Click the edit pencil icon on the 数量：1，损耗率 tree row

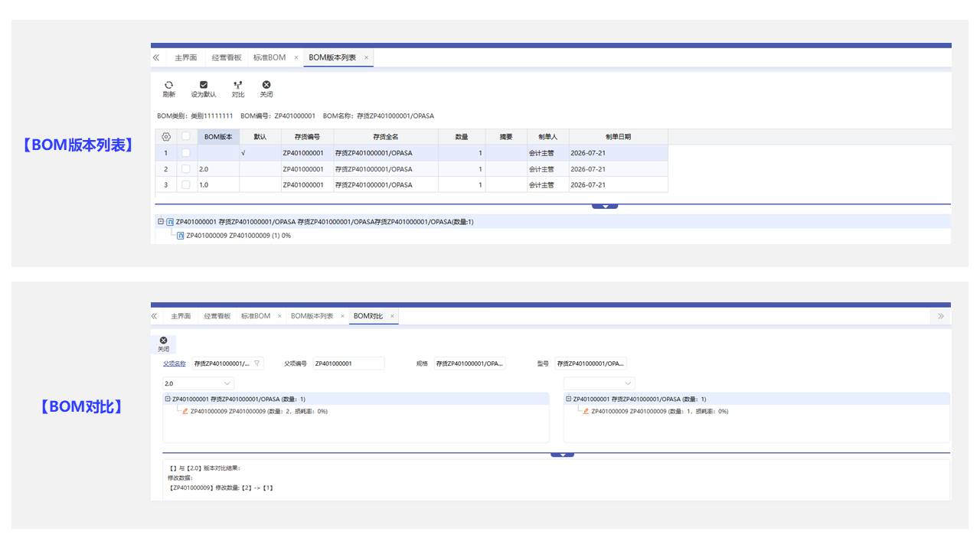(586, 411)
